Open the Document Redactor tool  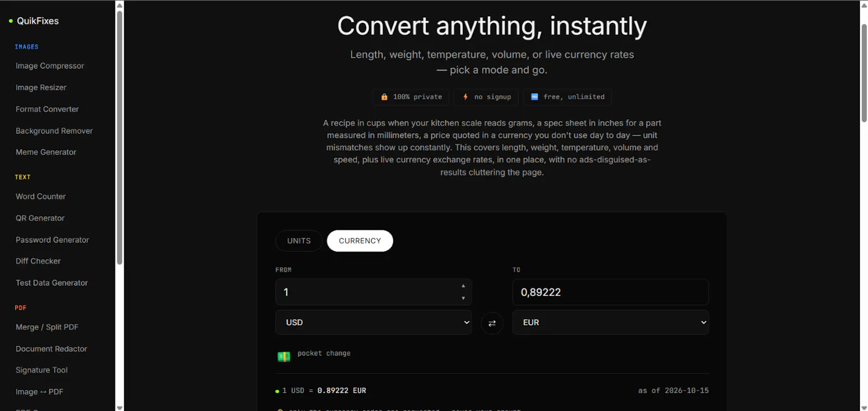[52, 349]
